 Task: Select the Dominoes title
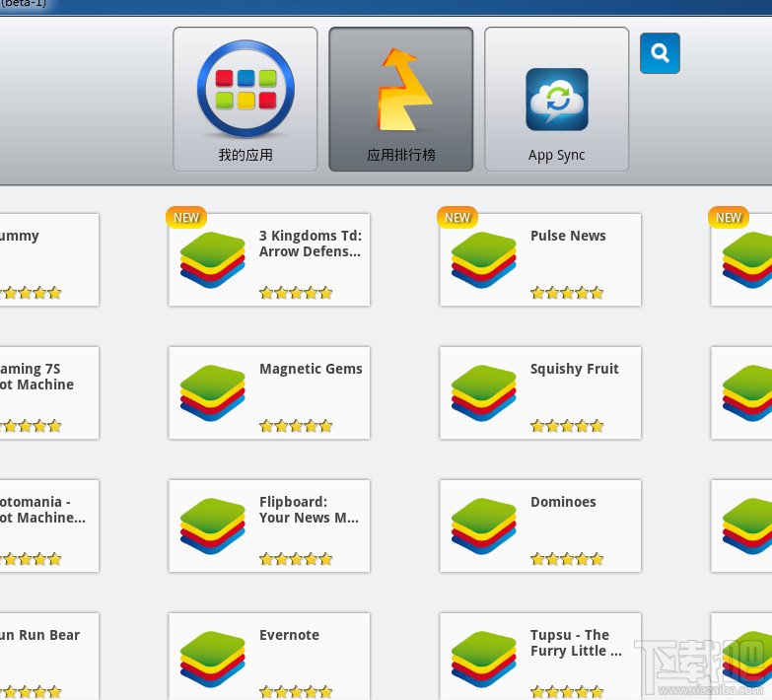click(x=563, y=502)
